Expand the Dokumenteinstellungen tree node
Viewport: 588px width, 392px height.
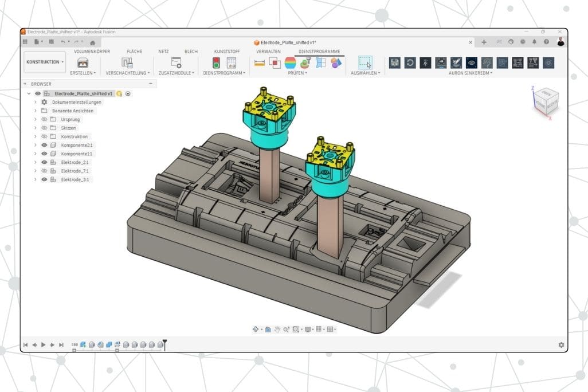pos(36,102)
